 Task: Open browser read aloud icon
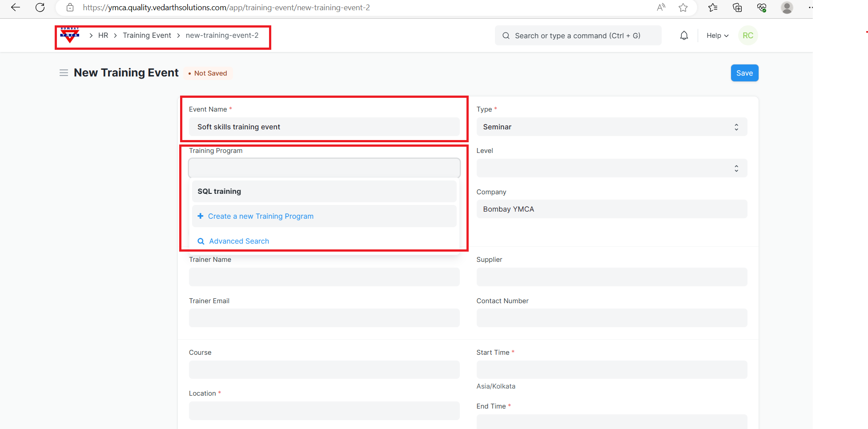click(x=661, y=8)
